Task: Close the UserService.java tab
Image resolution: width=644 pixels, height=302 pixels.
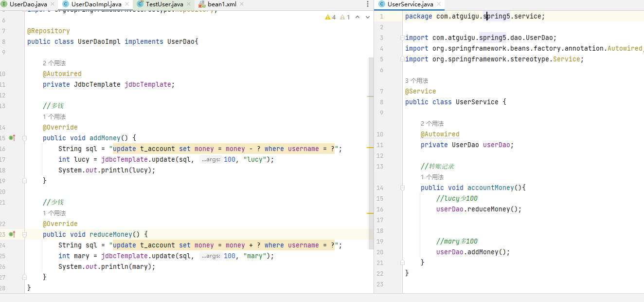Action: pos(439,4)
